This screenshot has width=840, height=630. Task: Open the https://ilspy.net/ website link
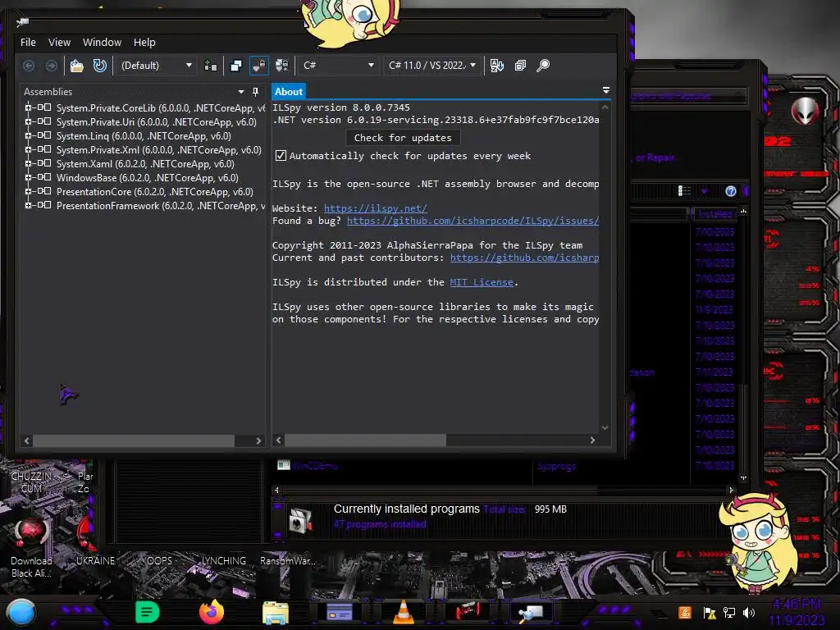click(376, 208)
